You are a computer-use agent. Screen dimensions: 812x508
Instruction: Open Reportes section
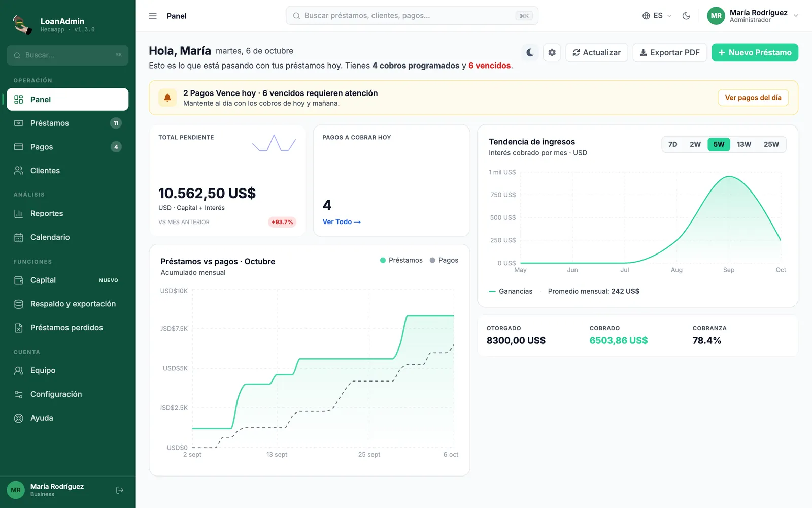click(x=67, y=213)
